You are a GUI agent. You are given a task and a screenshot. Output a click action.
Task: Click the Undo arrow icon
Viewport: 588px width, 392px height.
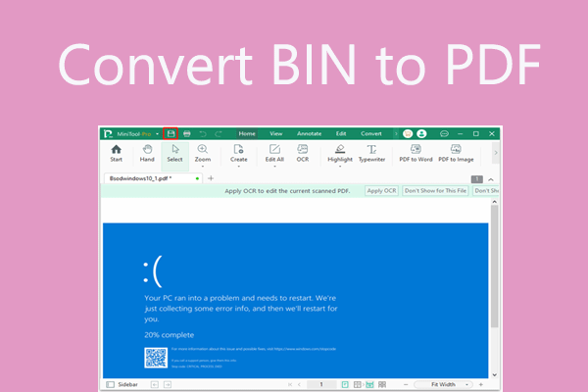click(x=203, y=133)
